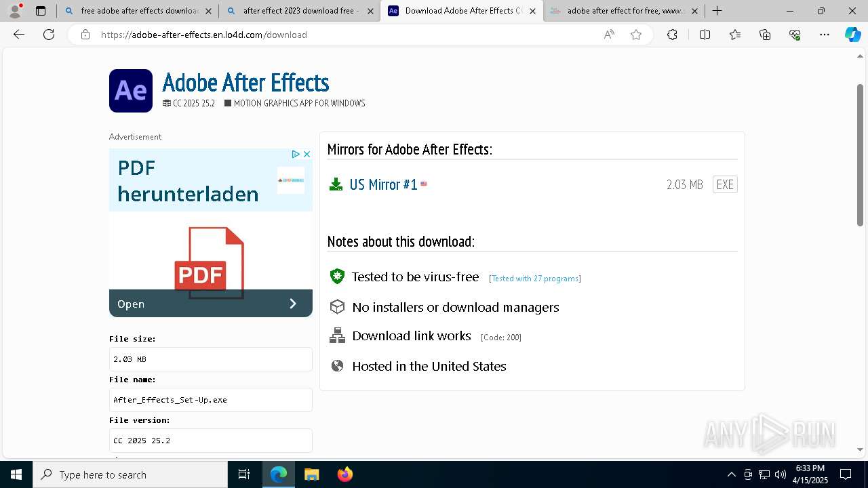Image resolution: width=868 pixels, height=488 pixels.
Task: Open the Extensions puzzle icon
Action: (x=672, y=35)
